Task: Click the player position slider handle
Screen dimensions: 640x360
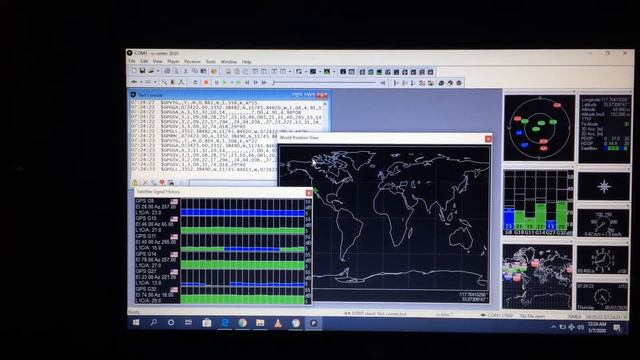Action: click(x=273, y=82)
